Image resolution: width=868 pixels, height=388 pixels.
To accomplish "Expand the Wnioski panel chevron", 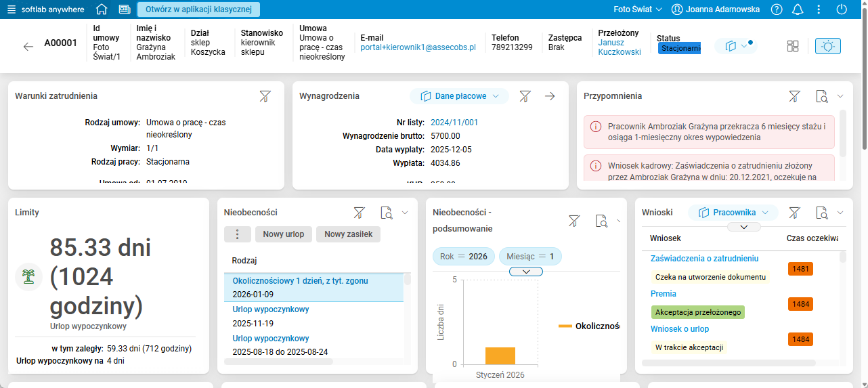I will pyautogui.click(x=840, y=213).
